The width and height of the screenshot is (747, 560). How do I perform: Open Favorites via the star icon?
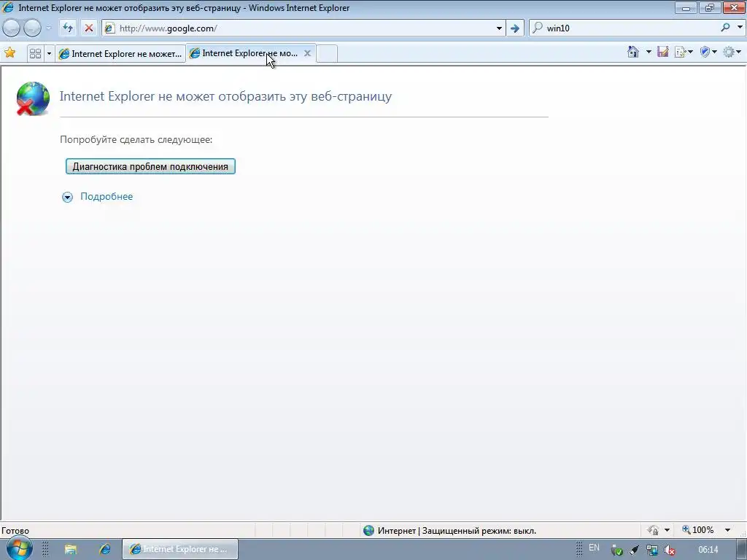(9, 52)
